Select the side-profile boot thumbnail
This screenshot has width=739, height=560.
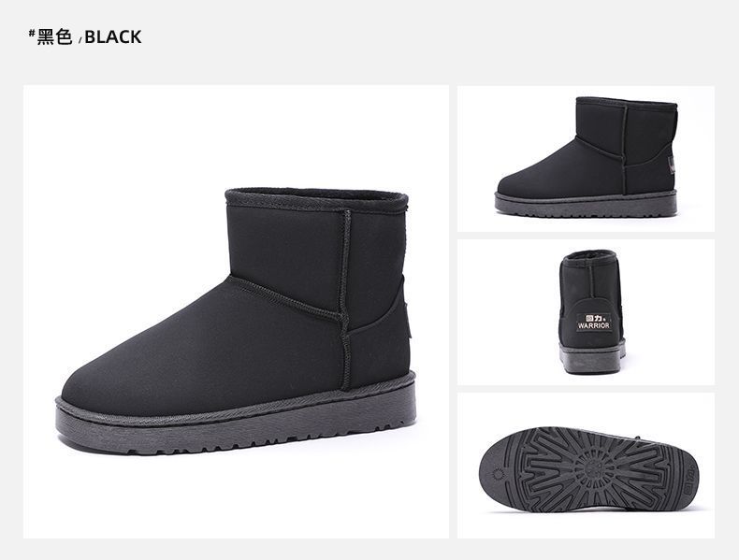click(x=586, y=159)
